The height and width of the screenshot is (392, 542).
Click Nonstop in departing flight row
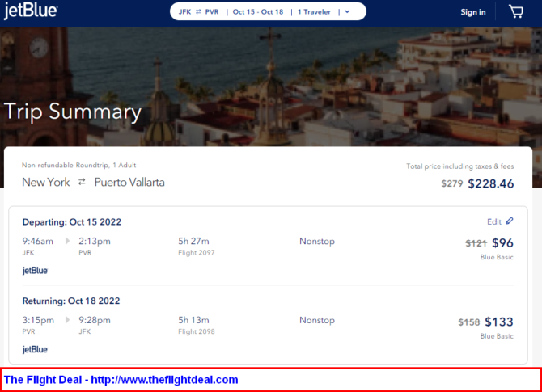coord(317,241)
